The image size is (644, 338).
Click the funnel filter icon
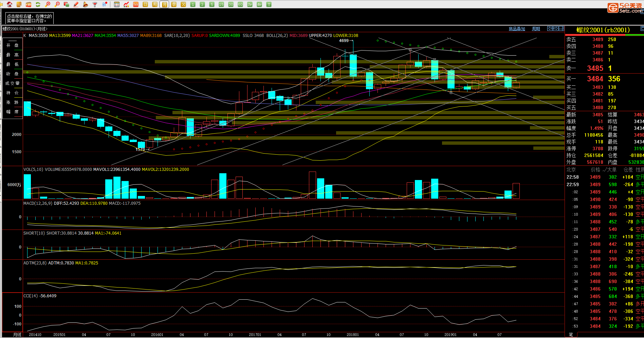pyautogui.click(x=95, y=4)
